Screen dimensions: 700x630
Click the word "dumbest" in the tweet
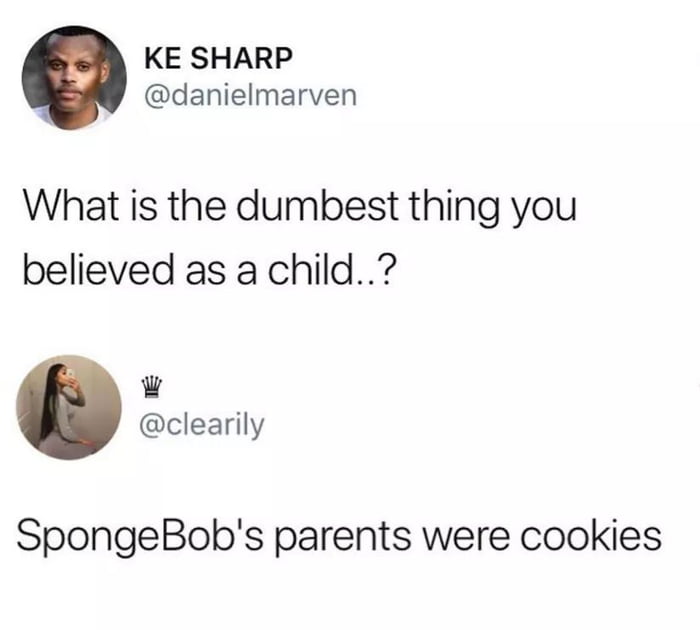(x=317, y=206)
